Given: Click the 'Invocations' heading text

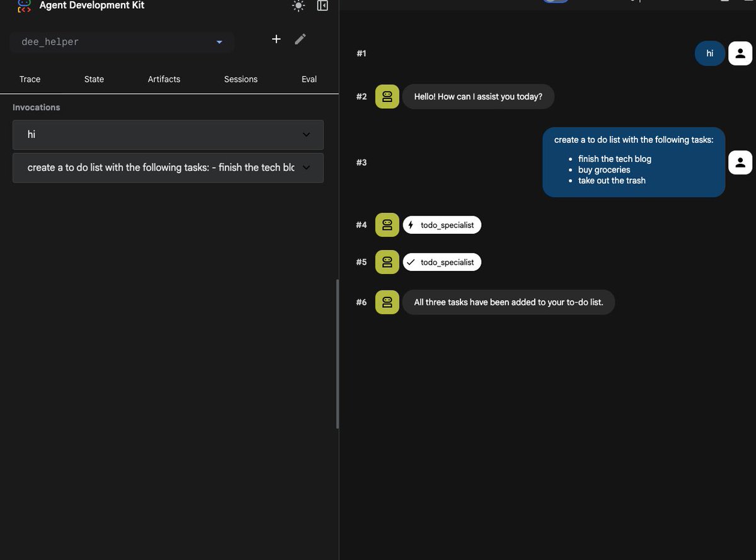Looking at the screenshot, I should 37,108.
